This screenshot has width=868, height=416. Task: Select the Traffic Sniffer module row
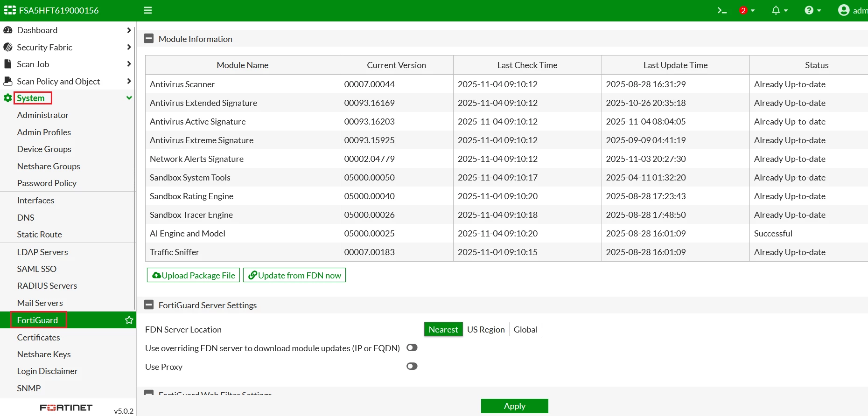(507, 252)
